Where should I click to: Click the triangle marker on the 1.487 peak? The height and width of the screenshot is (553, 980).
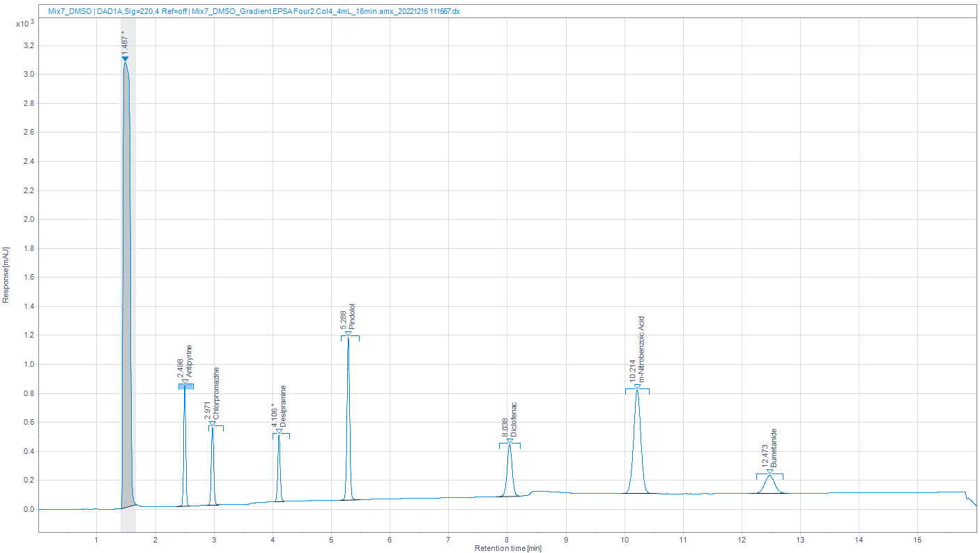point(125,59)
